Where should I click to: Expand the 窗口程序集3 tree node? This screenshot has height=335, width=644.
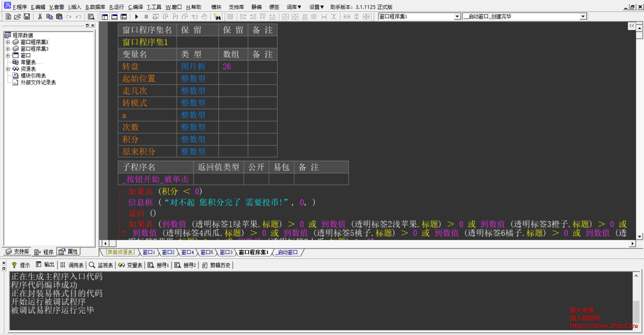(8, 49)
